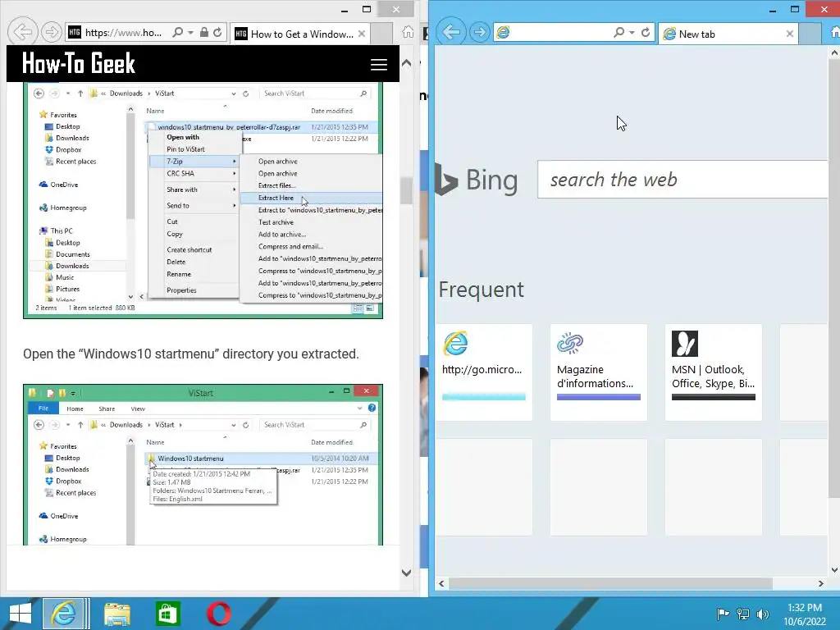Select the 'New tab' tab
Screen dimensions: 840x630
pos(728,34)
